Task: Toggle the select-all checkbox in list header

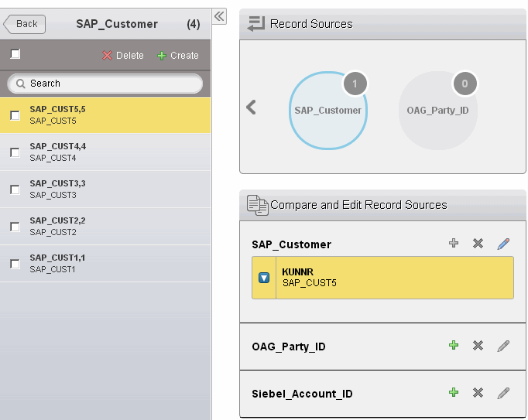Action: coord(15,54)
